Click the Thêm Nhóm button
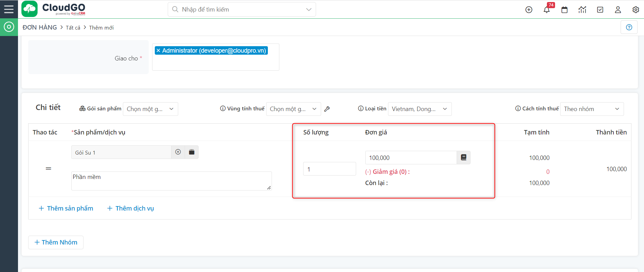 tap(56, 242)
